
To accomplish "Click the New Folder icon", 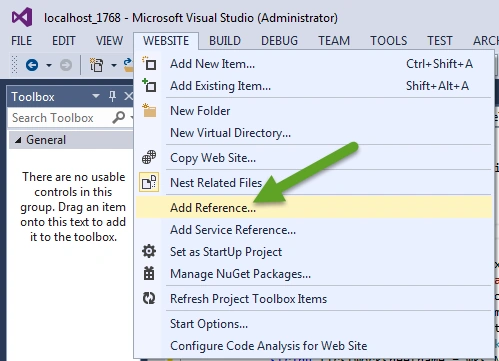I will pyautogui.click(x=149, y=110).
